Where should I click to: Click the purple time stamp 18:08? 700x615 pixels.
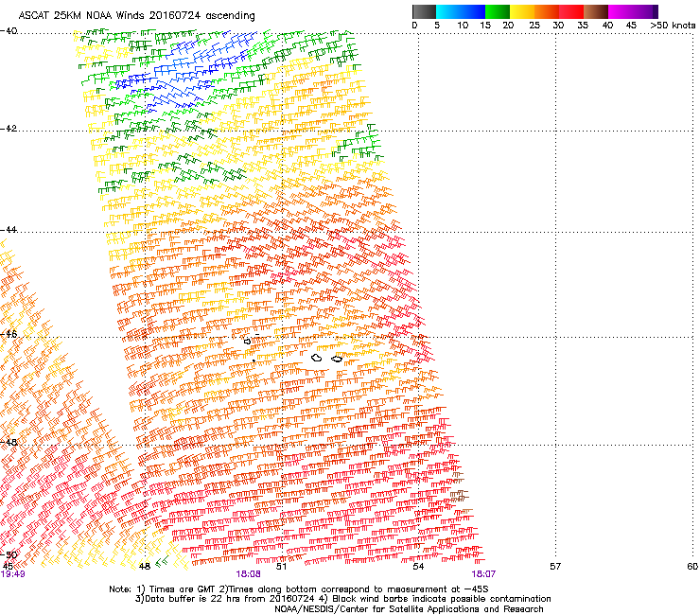point(248,574)
